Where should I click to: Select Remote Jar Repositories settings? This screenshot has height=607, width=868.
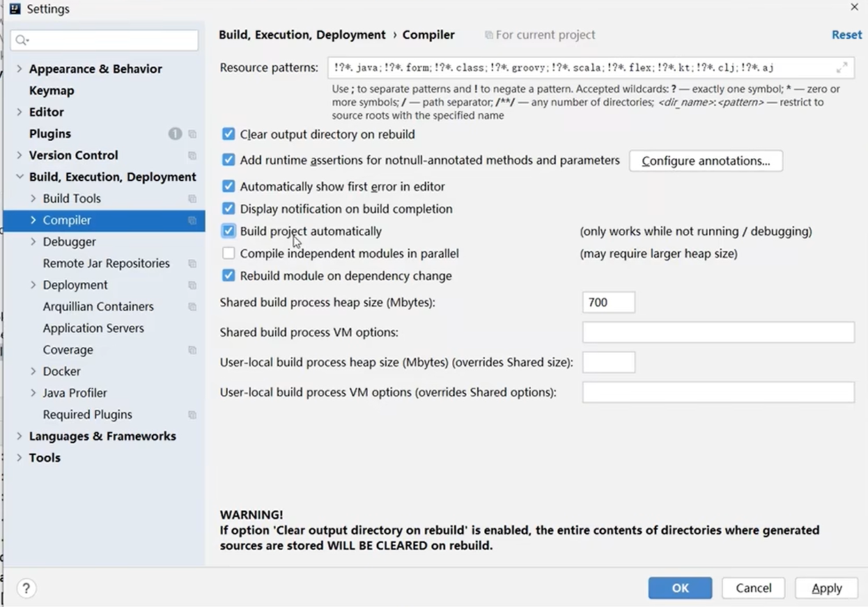pyautogui.click(x=107, y=263)
